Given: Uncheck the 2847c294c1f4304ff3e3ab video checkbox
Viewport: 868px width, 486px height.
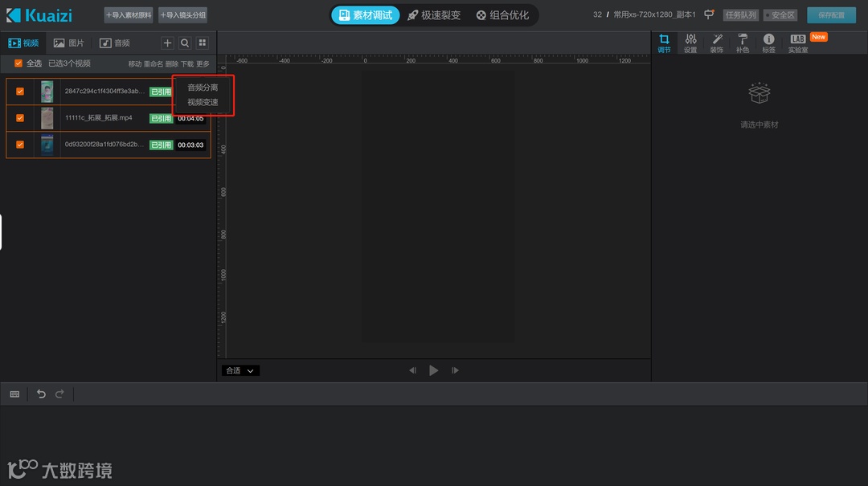Looking at the screenshot, I should [20, 92].
